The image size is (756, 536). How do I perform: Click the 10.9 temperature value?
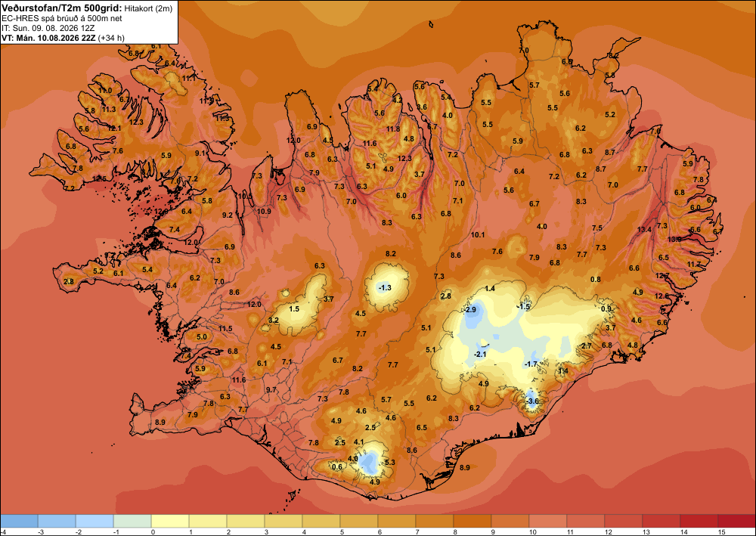264,211
